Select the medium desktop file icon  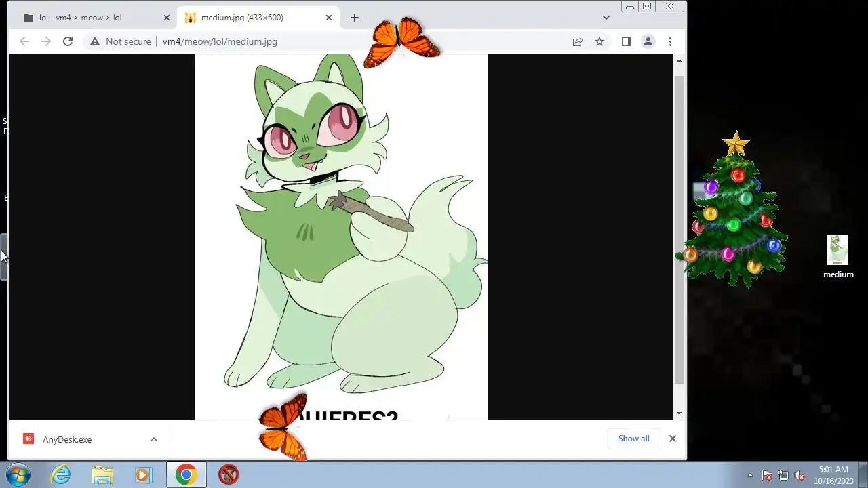point(838,256)
